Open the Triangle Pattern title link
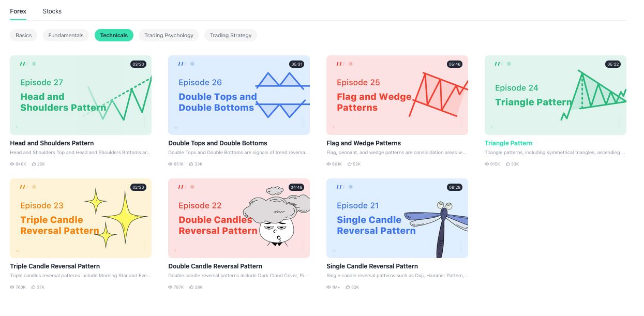Screen dimensions: 644x316 508,143
